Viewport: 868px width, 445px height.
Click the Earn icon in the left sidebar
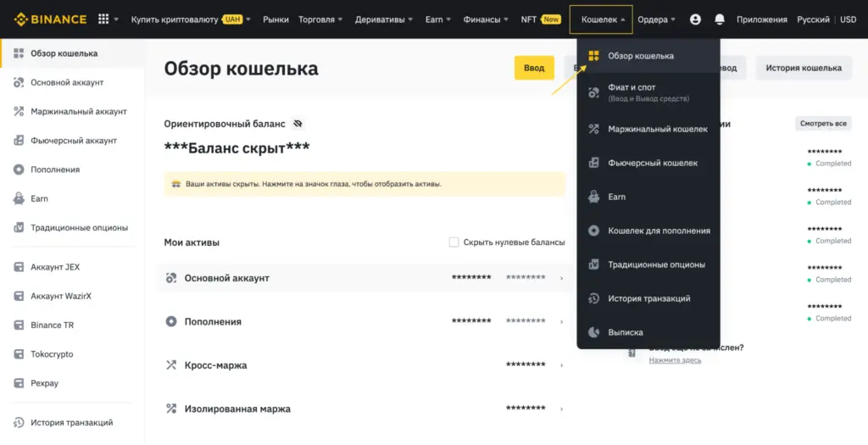point(19,198)
